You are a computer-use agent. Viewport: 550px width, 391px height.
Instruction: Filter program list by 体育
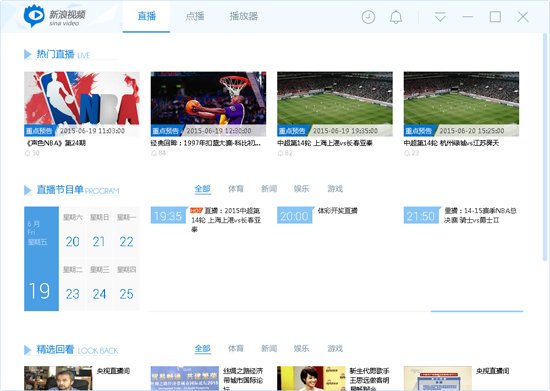236,189
